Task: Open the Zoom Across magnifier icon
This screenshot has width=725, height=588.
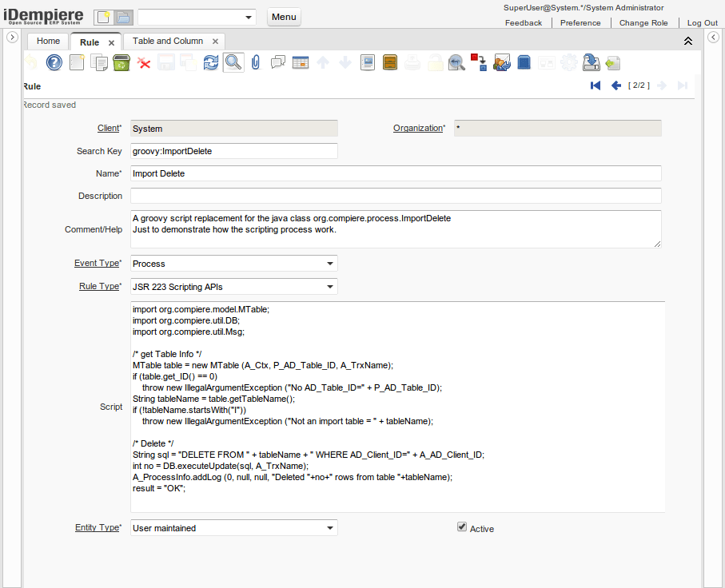Action: click(456, 62)
